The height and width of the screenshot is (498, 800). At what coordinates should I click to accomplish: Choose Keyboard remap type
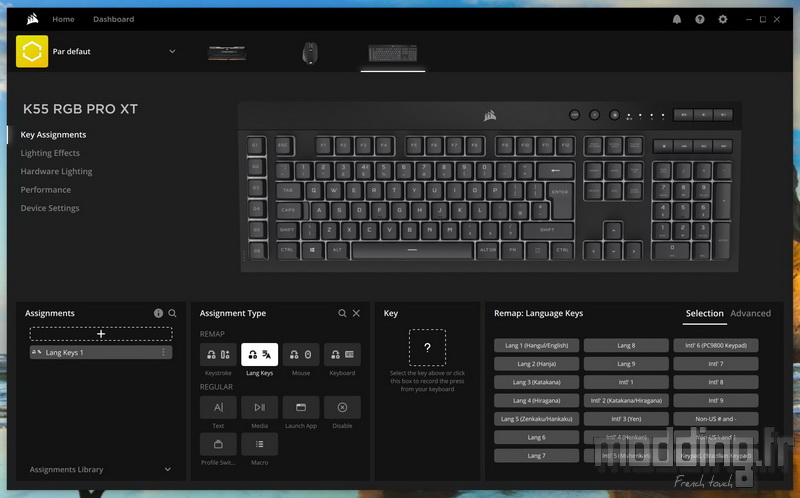(x=342, y=355)
